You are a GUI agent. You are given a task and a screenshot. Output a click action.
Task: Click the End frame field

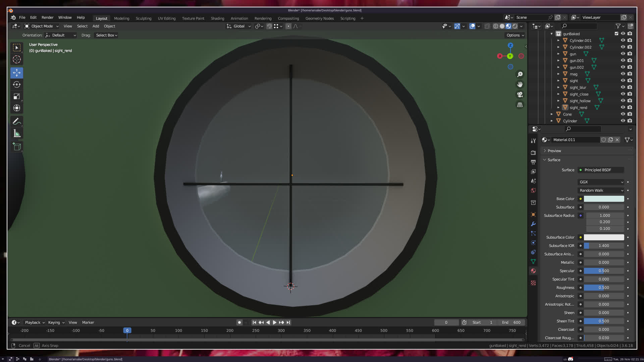pos(512,322)
